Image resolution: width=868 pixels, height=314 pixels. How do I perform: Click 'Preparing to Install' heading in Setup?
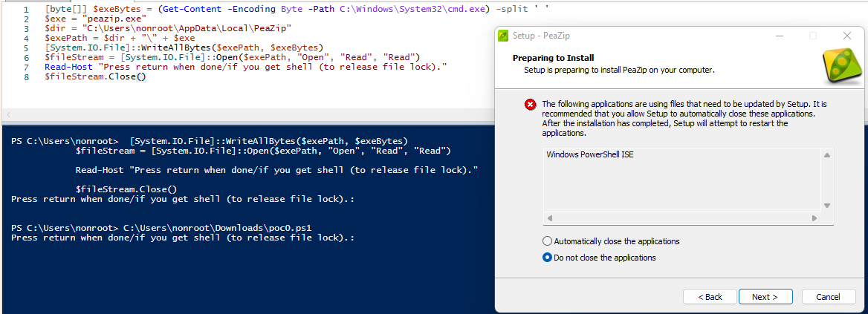[553, 58]
